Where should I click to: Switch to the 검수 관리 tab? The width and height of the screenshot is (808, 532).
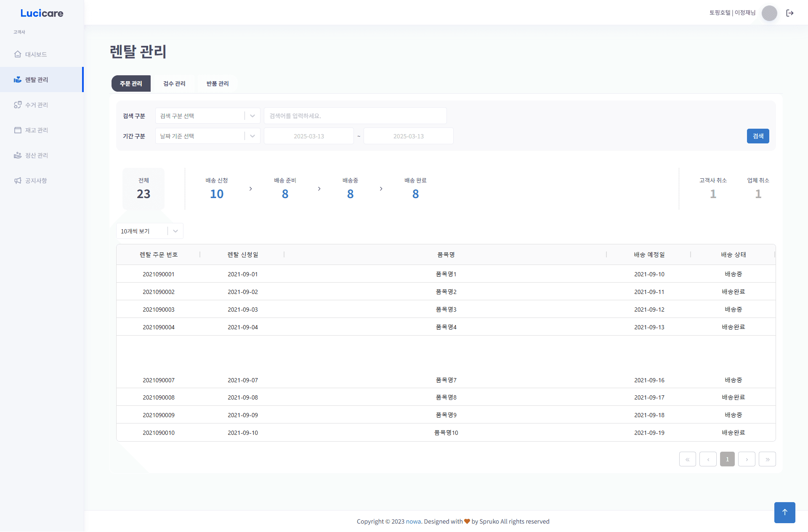click(x=174, y=84)
